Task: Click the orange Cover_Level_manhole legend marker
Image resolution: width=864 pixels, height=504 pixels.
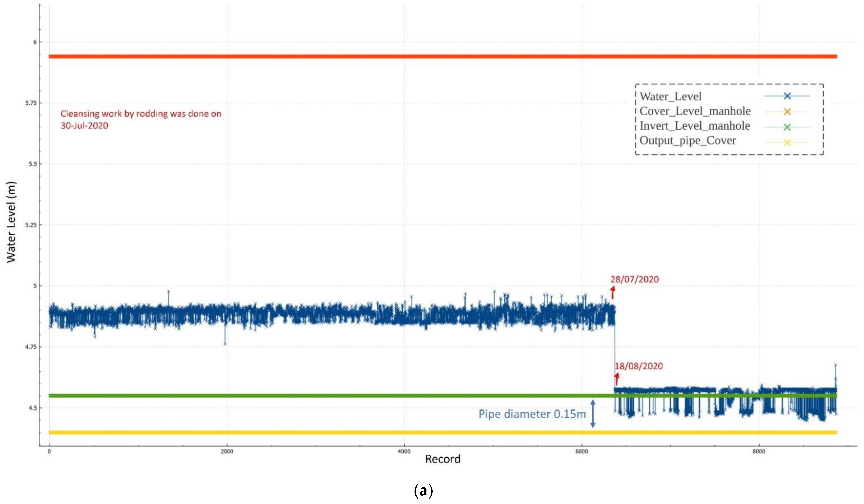Action: tap(787, 112)
